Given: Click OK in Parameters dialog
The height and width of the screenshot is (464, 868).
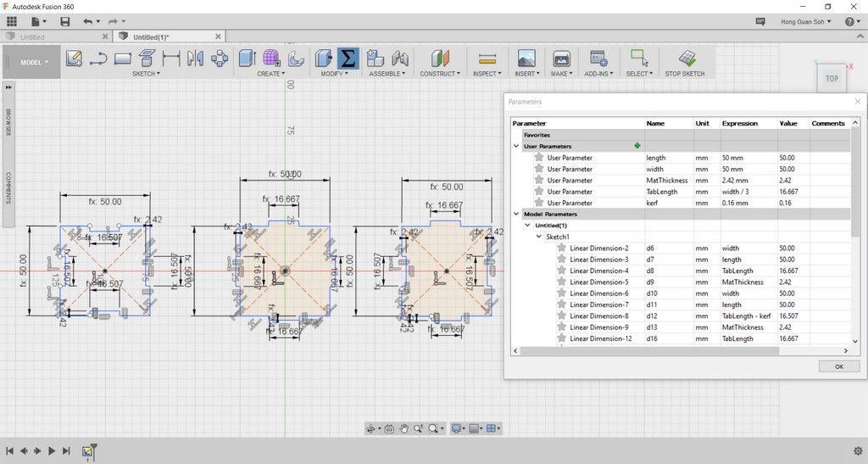Looking at the screenshot, I should [838, 366].
